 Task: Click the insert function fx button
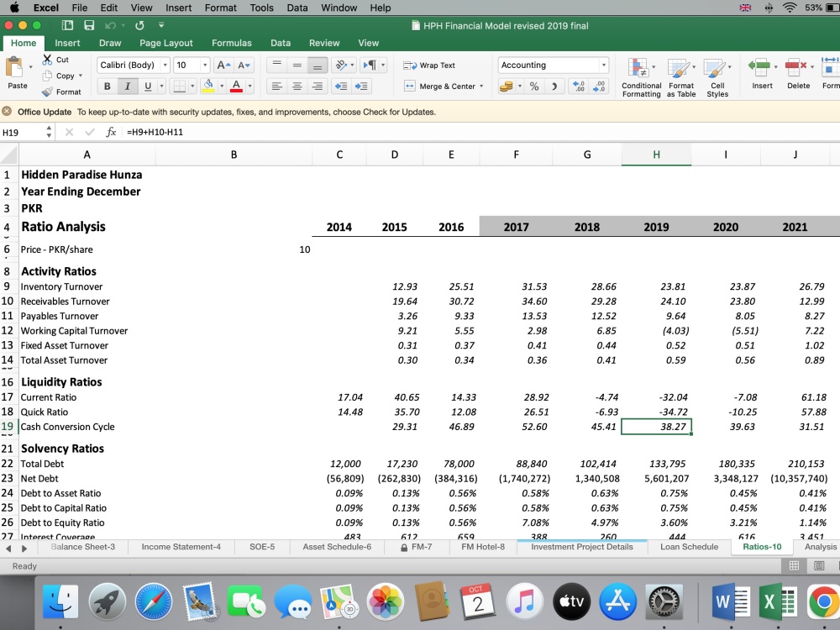click(x=111, y=132)
